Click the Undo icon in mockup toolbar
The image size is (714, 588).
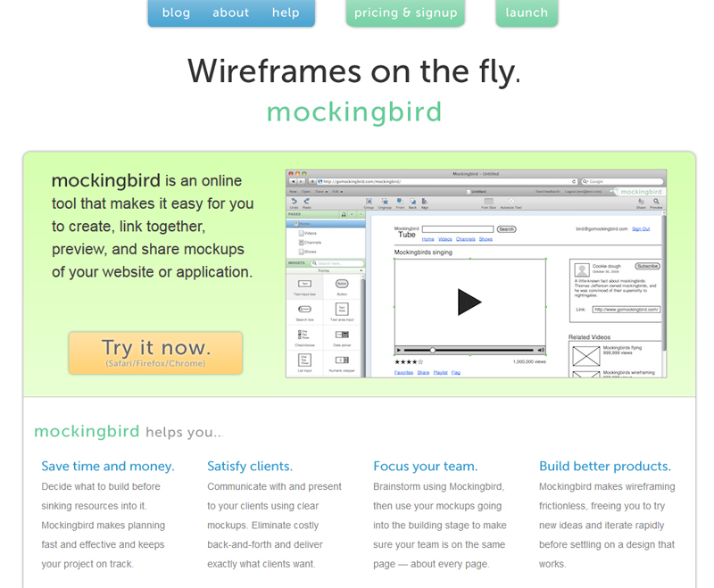(x=294, y=202)
